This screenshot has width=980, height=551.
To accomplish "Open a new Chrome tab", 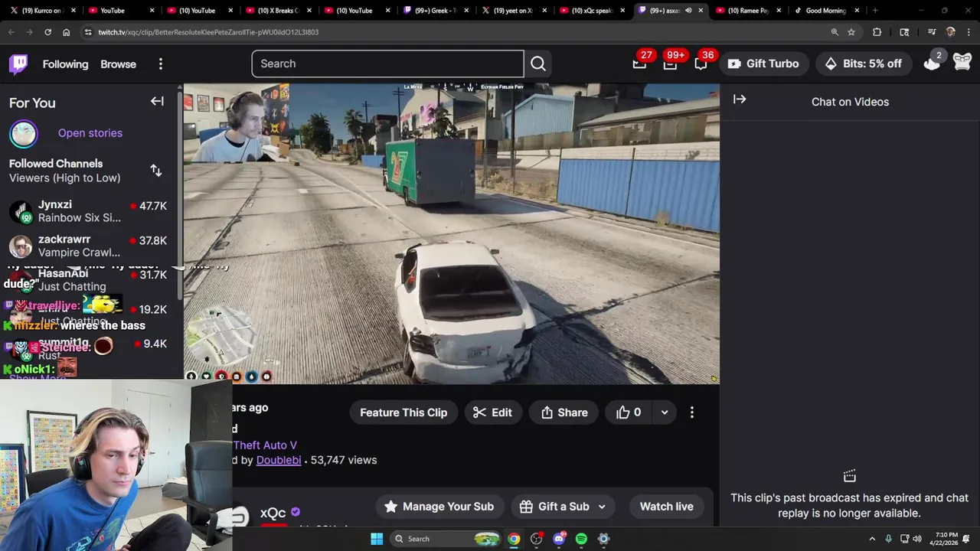I will (875, 11).
